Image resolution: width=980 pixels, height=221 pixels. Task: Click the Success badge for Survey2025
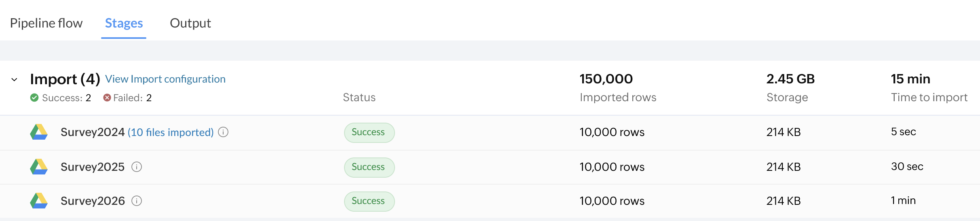pyautogui.click(x=369, y=167)
